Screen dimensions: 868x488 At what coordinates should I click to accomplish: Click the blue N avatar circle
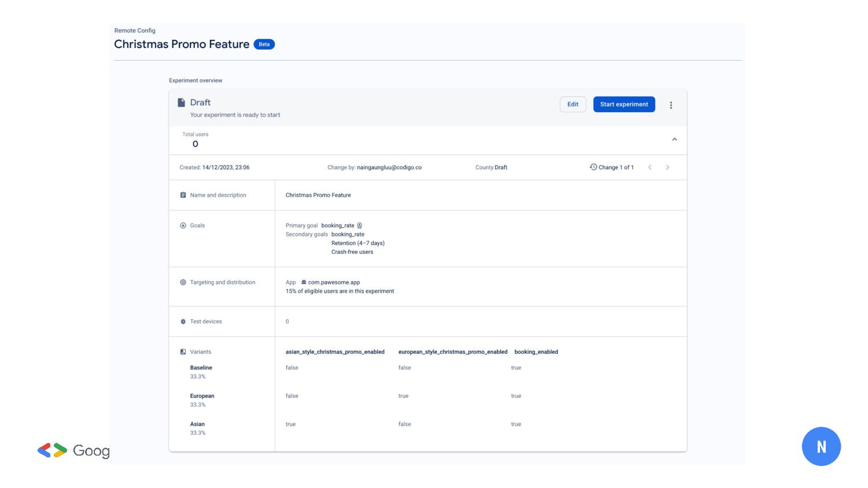click(821, 446)
